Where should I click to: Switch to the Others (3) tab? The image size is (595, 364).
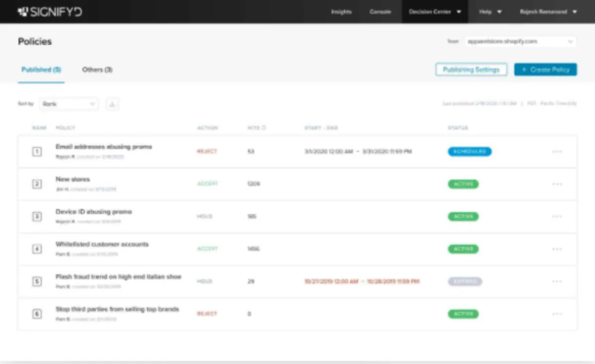(97, 70)
